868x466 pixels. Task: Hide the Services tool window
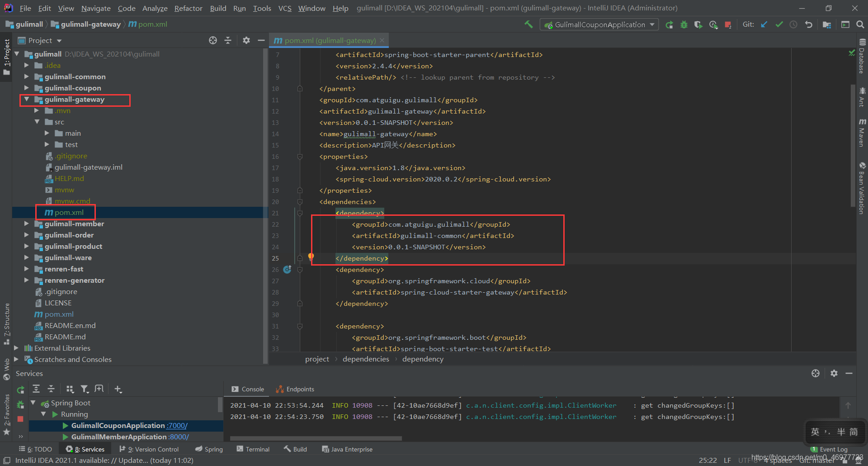849,373
